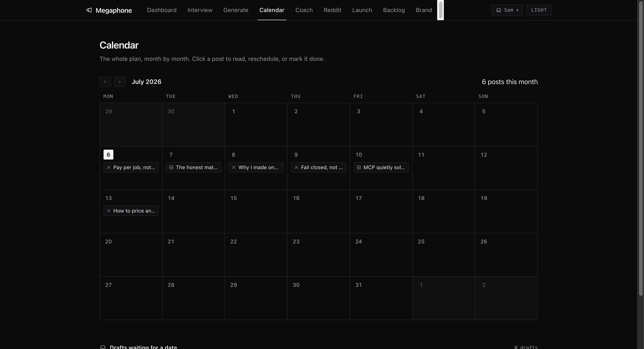The image size is (644, 349).
Task: Click the X icon on Fail closed post
Action: point(296,167)
